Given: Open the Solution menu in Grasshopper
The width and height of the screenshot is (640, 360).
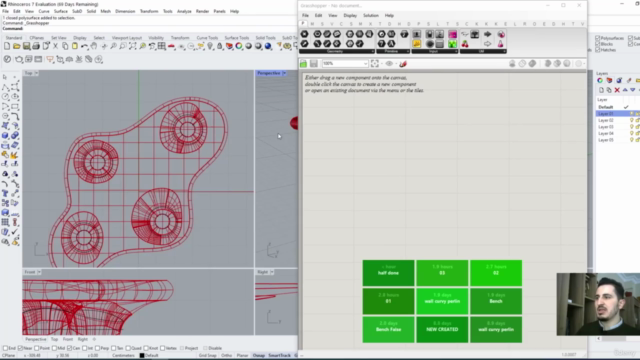Looking at the screenshot, I should click(371, 16).
